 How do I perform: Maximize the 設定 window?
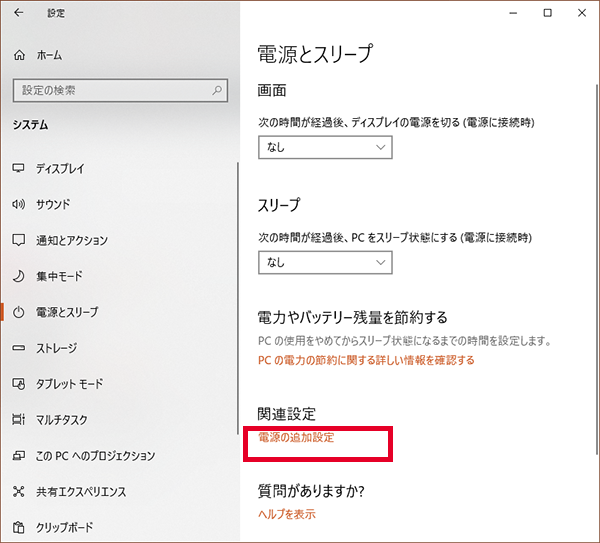coord(548,13)
